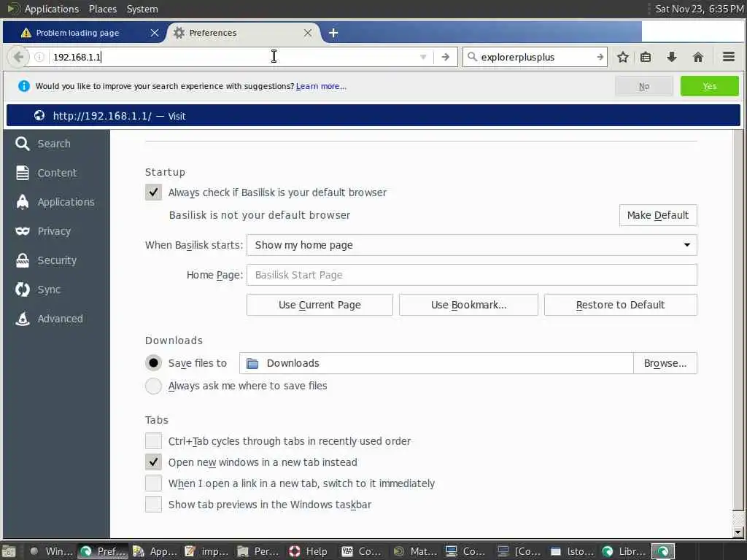Click the show desktop icon in taskbar
This screenshot has width=747, height=560.
tap(9, 551)
